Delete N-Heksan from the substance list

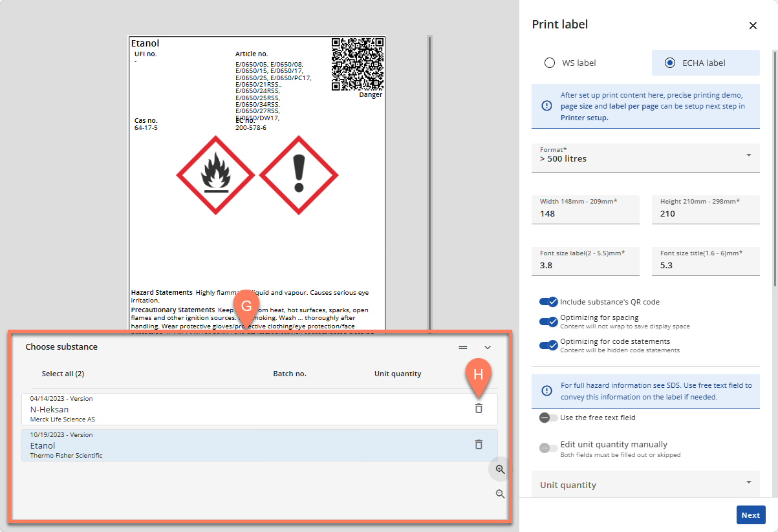coord(479,409)
